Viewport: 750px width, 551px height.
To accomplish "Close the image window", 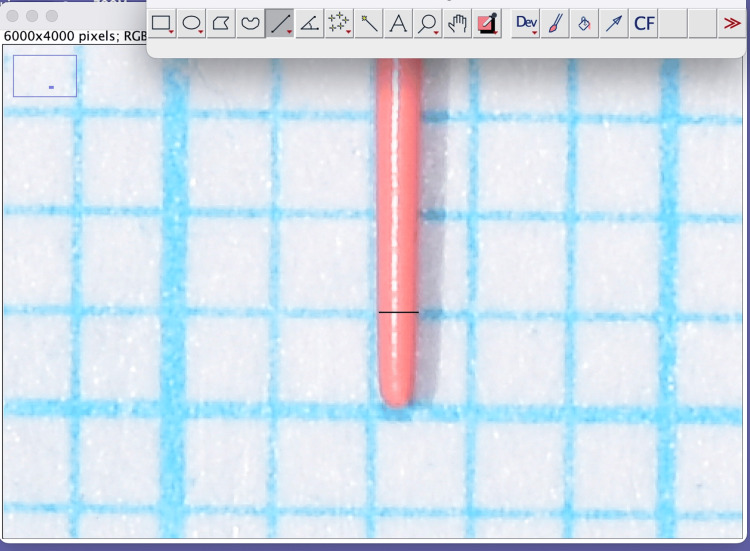I will click(x=13, y=16).
